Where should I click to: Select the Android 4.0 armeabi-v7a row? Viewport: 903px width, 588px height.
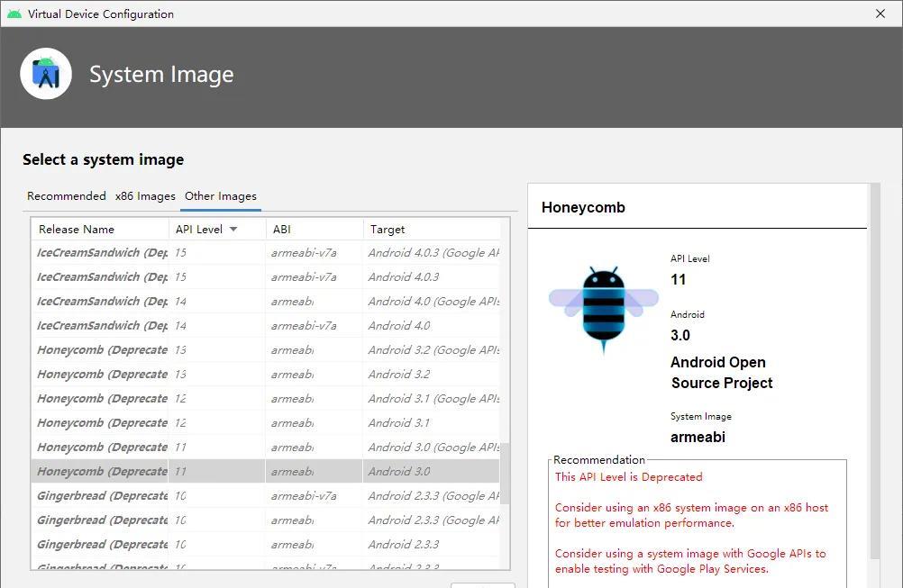tap(266, 326)
